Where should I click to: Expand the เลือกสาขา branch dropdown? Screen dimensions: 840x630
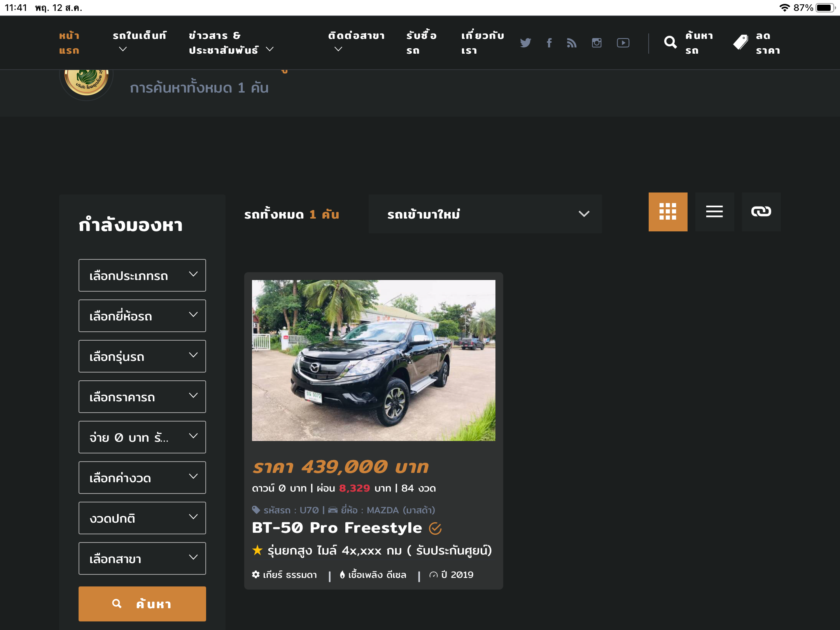(142, 558)
